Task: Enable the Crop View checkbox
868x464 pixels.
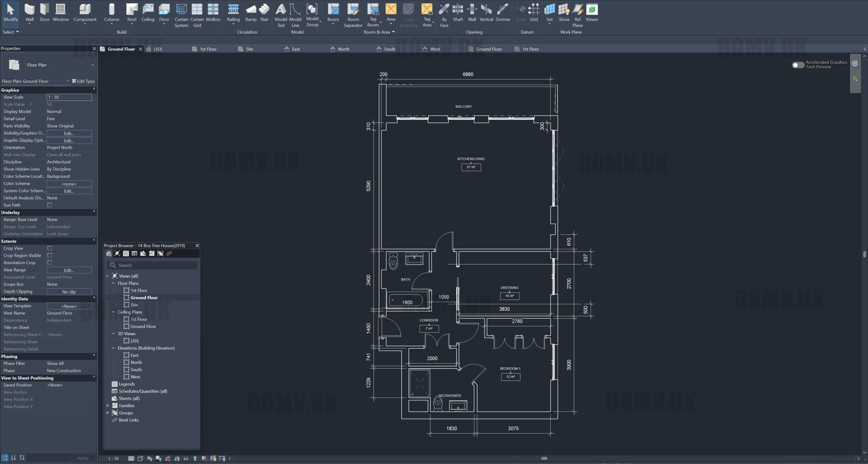Action: 50,248
